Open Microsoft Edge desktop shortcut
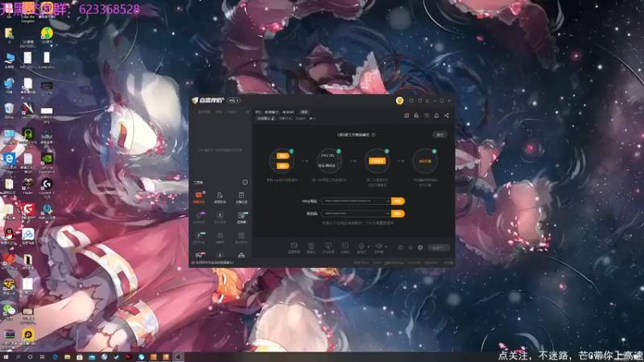This screenshot has height=362, width=644. pyautogui.click(x=9, y=161)
